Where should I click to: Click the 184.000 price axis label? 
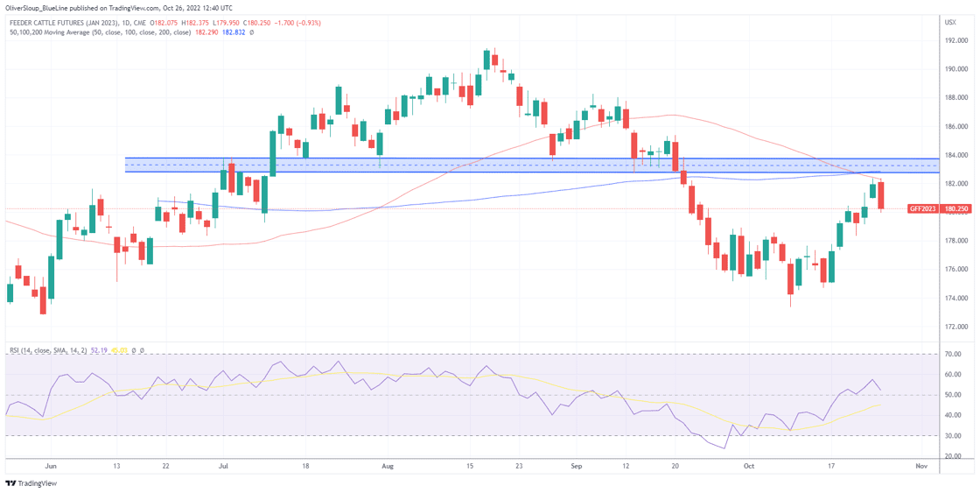[x=955, y=155]
